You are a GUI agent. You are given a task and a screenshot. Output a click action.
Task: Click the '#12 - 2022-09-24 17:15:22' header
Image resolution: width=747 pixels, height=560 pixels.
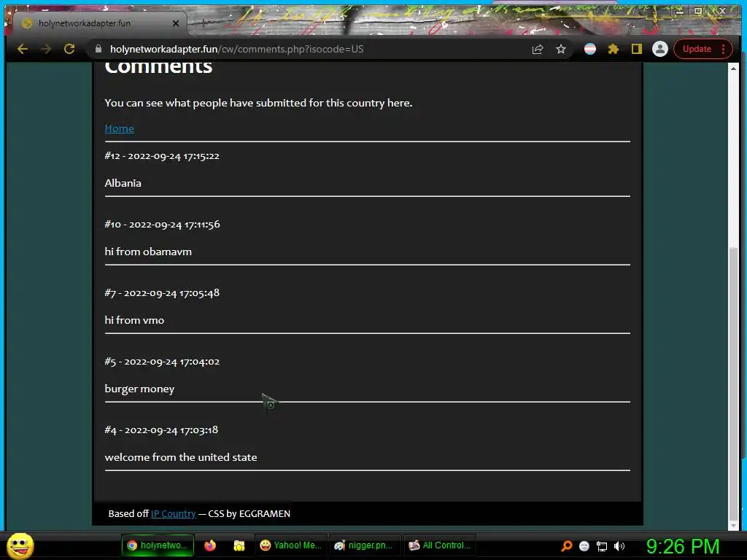point(162,156)
